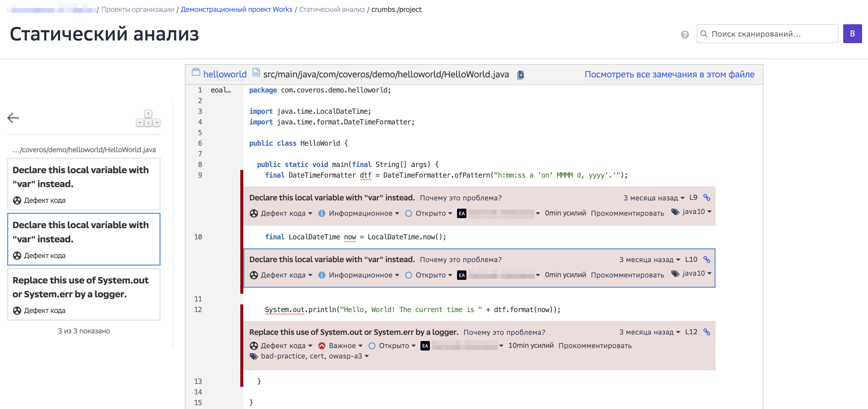The width and height of the screenshot is (868, 409).
Task: Click the help question mark icon
Action: pyautogui.click(x=684, y=34)
